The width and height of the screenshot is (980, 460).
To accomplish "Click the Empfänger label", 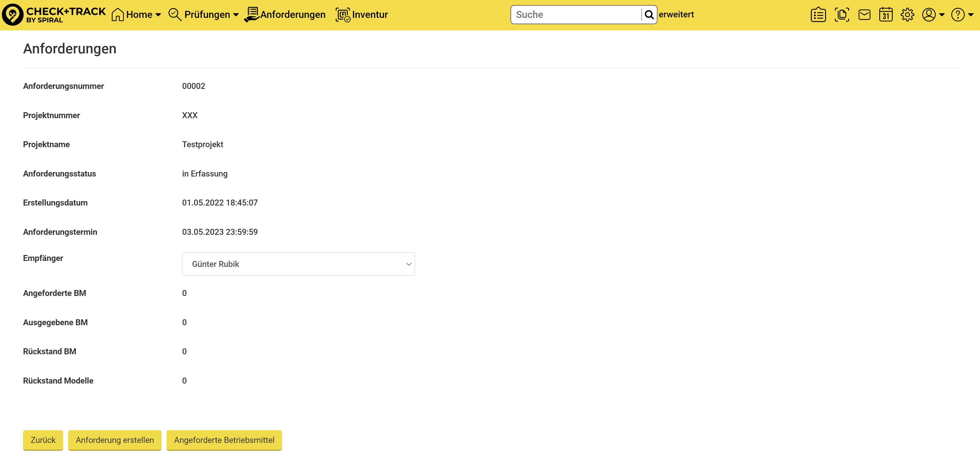I will (x=43, y=258).
